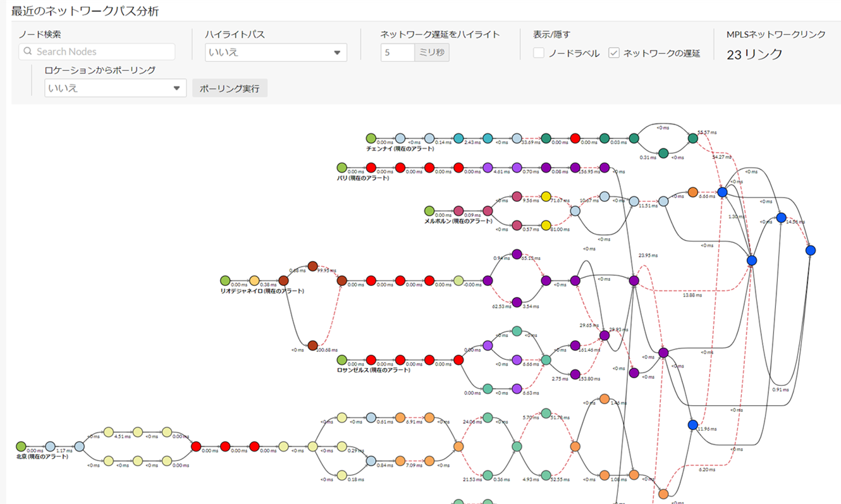This screenshot has width=841, height=504.
Task: Click light blue node right of 北京 source
Action: tap(50, 446)
